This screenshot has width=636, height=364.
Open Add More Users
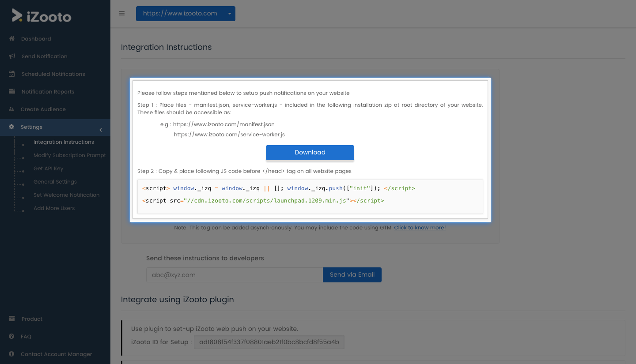point(54,208)
